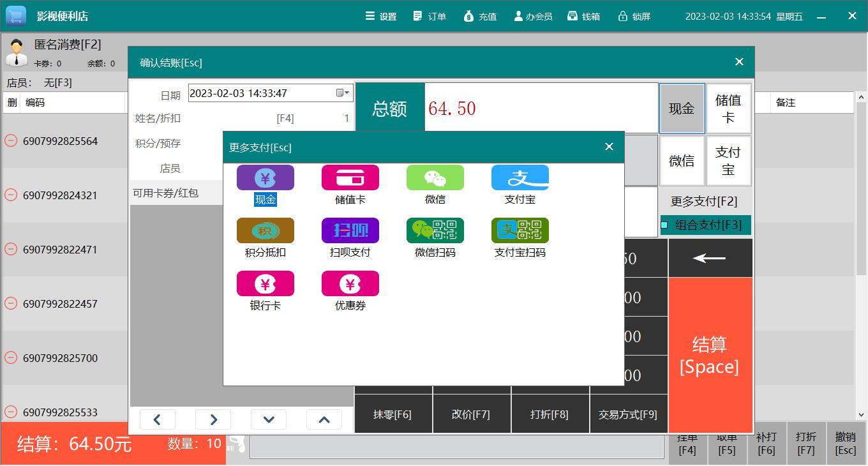
Task: Open the 设置 settings menu
Action: click(381, 17)
